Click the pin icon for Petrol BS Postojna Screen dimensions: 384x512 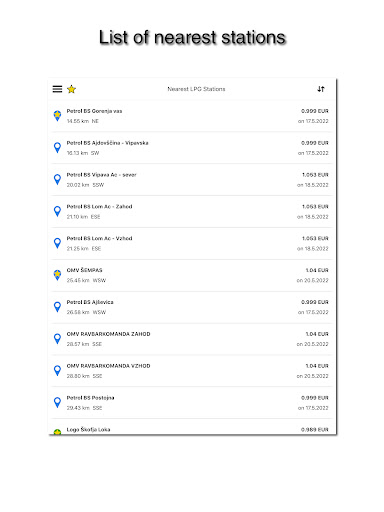pos(57,402)
